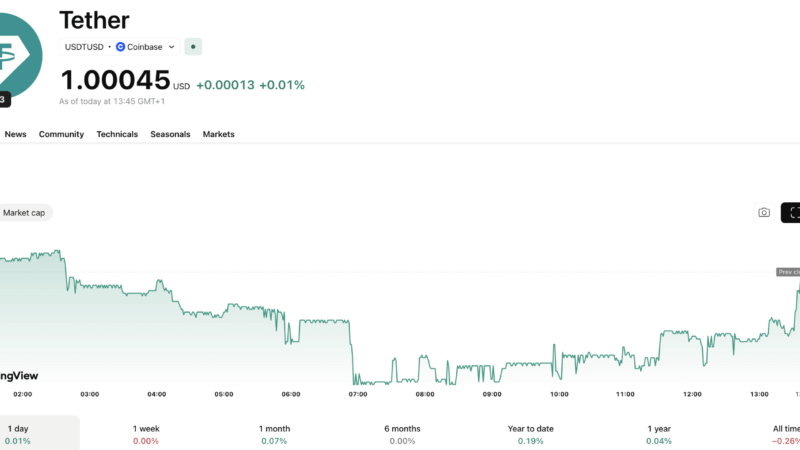The width and height of the screenshot is (800, 450).
Task: Select the 1 month range
Action: pyautogui.click(x=274, y=434)
